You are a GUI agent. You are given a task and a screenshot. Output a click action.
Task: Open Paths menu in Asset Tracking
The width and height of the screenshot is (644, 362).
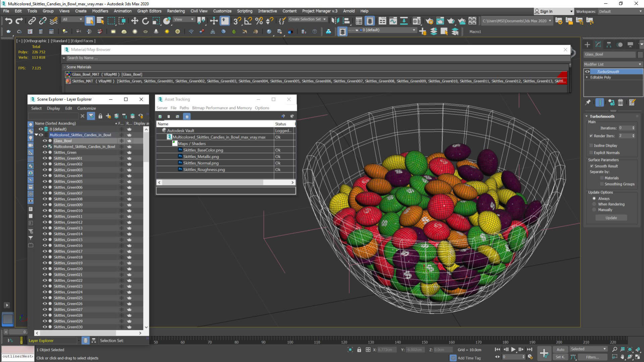click(x=184, y=108)
